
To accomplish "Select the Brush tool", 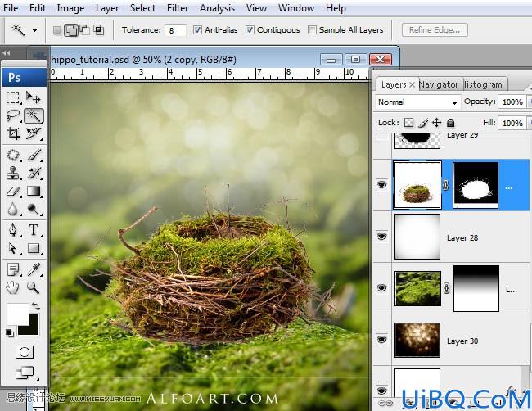I will pos(34,156).
